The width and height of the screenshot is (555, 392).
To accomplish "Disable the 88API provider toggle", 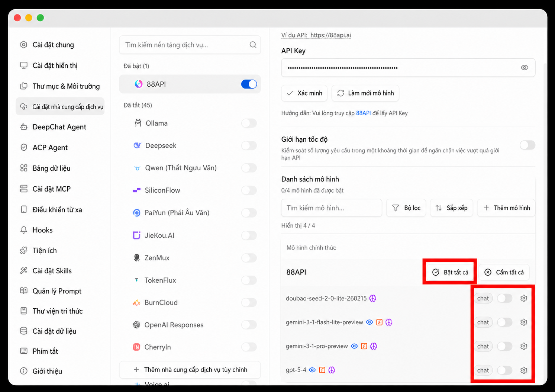I will (249, 84).
